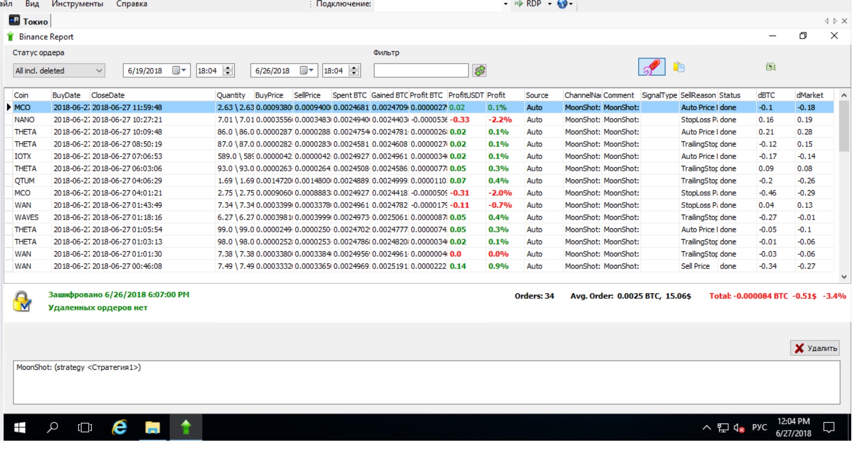This screenshot has width=868, height=461.
Task: Launch Internet Explorer from the taskbar
Action: click(x=119, y=427)
